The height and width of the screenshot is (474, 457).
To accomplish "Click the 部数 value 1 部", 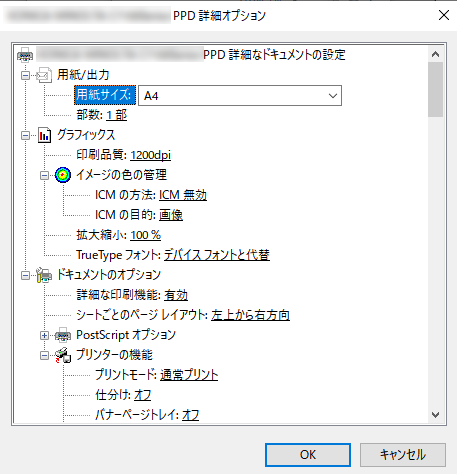I will [117, 115].
